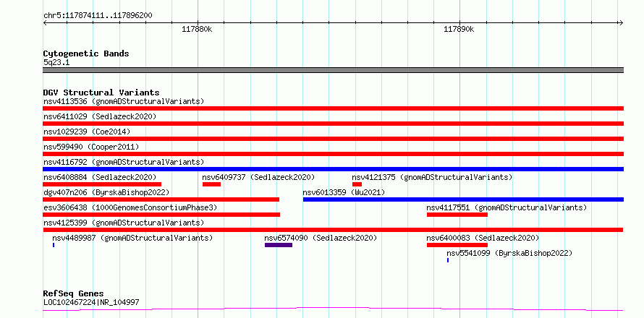
Task: Click the 117890k ruler tick label
Action: point(459,30)
